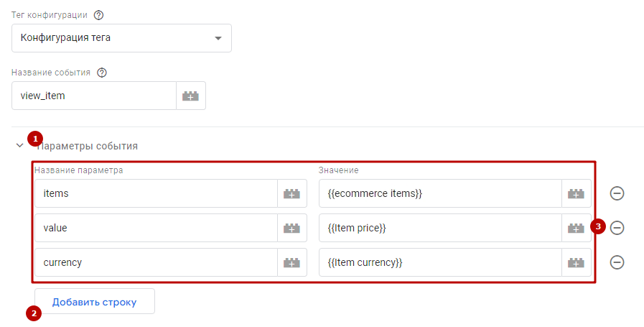The height and width of the screenshot is (327, 644).
Task: Open help tooltip next to Название события
Action: point(101,73)
